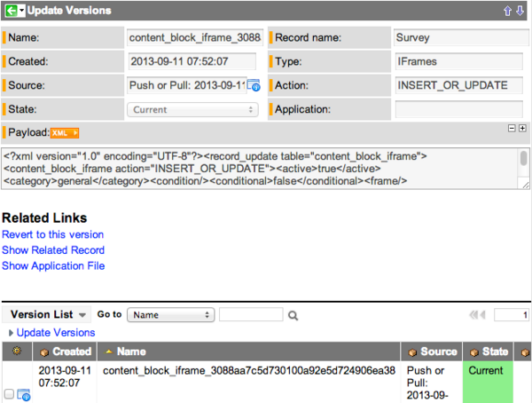Click the green back arrow icon
The image size is (532, 403).
click(x=11, y=11)
